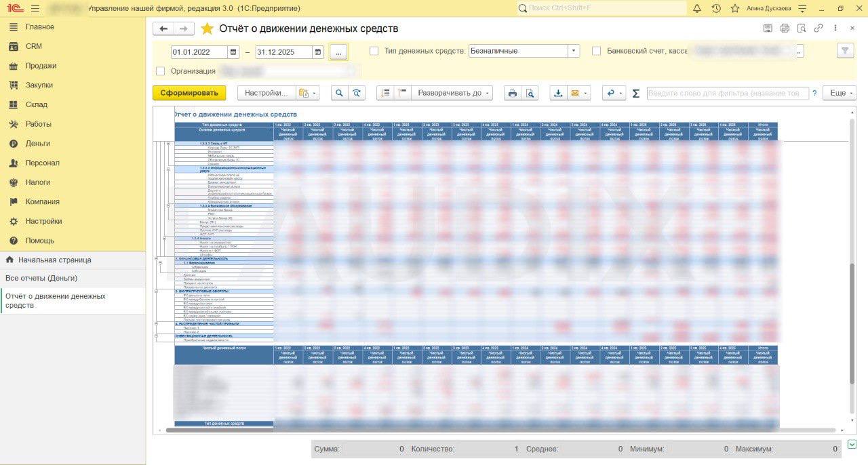The height and width of the screenshot is (465, 868).
Task: Check the Организация checkbox
Action: tap(160, 71)
